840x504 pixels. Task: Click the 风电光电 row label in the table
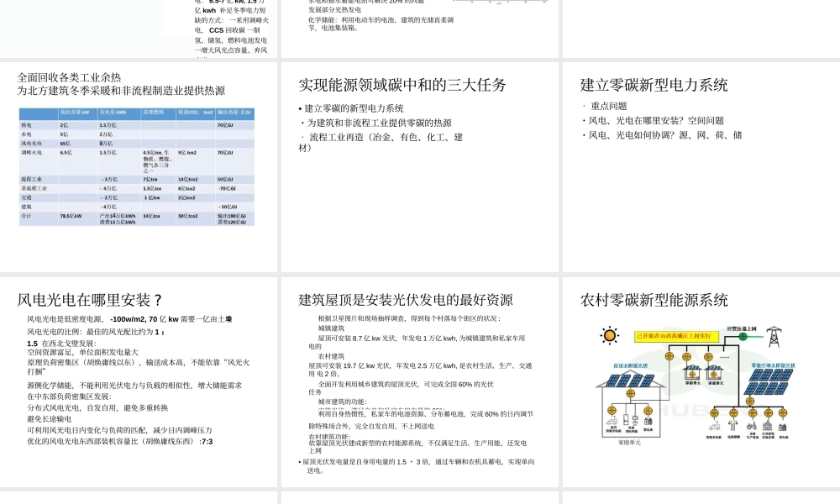tap(31, 144)
